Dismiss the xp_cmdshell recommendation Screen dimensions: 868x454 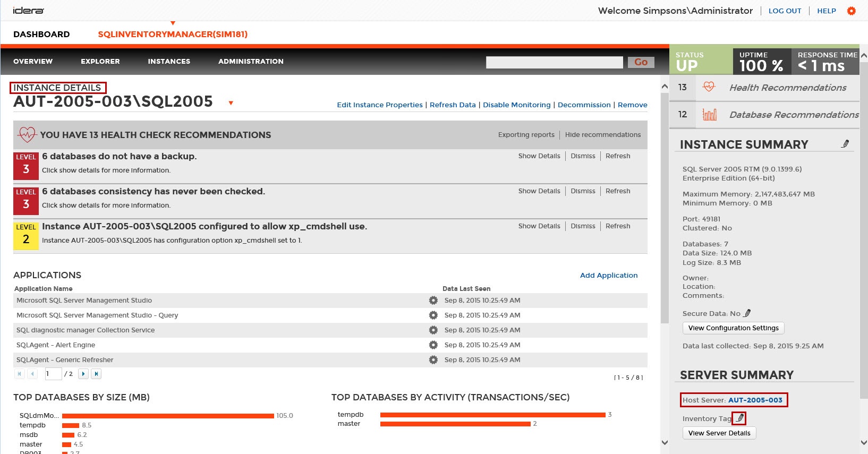click(x=583, y=226)
